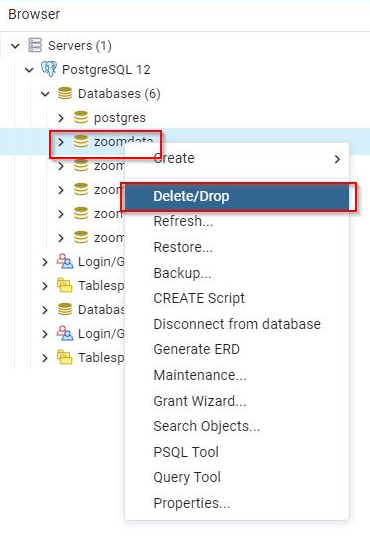The image size is (370, 538).
Task: Choose Restore... from the context menu
Action: [237, 247]
